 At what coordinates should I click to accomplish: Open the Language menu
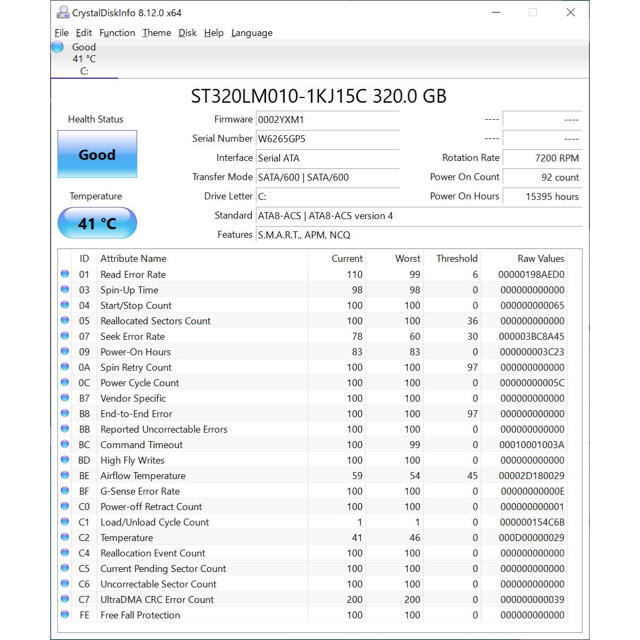(252, 33)
